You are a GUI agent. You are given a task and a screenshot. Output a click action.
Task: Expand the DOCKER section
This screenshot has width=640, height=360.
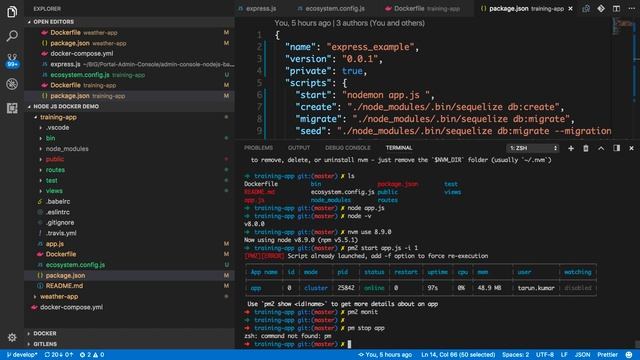pos(129,333)
